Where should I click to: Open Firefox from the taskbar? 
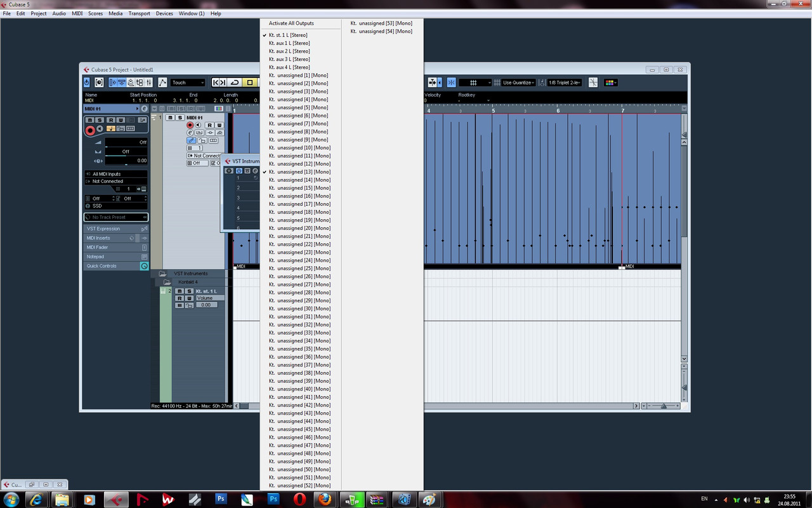[x=325, y=499]
